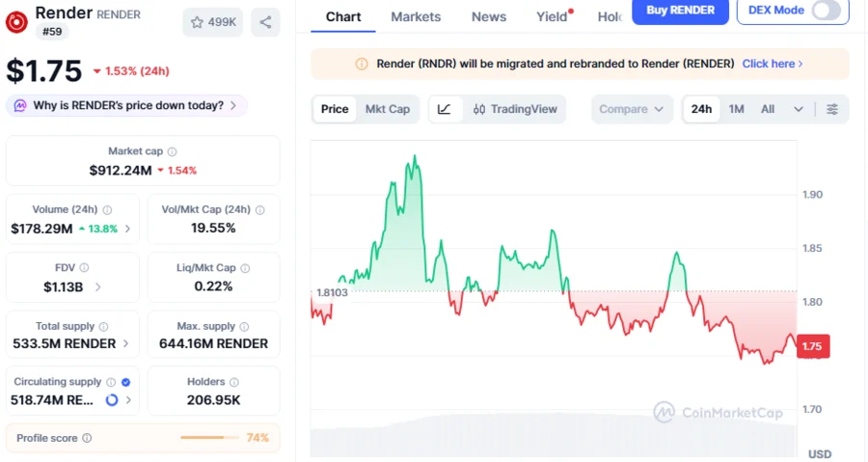Open chart settings sliders icon
This screenshot has height=462, width=868.
click(832, 109)
